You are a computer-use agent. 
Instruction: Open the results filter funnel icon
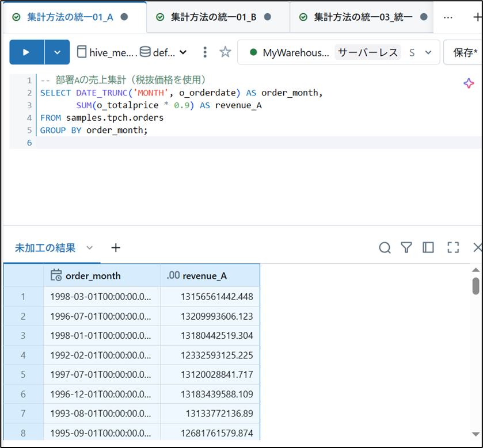tap(406, 247)
